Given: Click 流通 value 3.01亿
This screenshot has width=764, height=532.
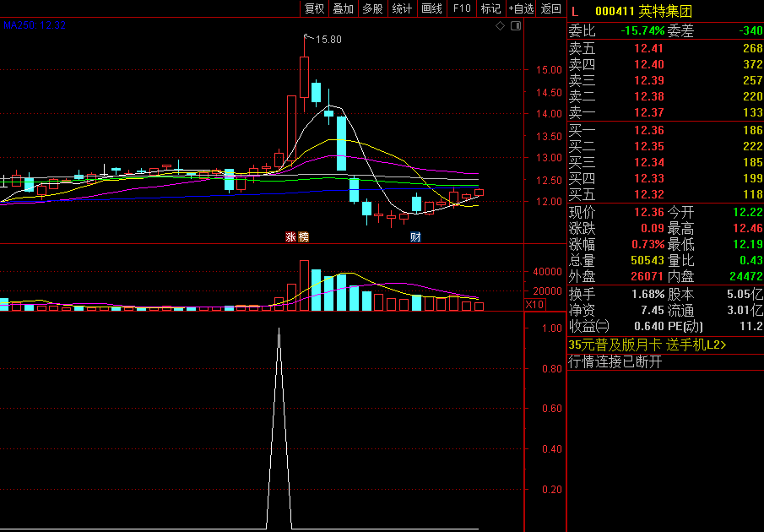Looking at the screenshot, I should point(745,310).
